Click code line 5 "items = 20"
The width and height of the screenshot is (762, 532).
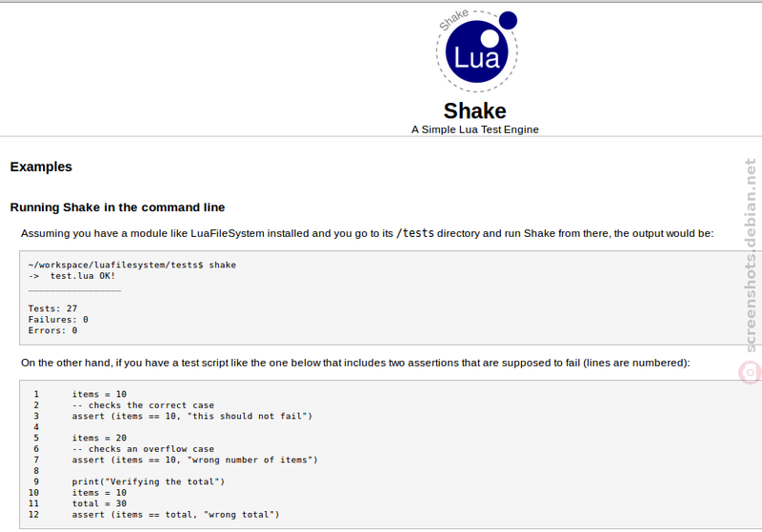point(99,438)
